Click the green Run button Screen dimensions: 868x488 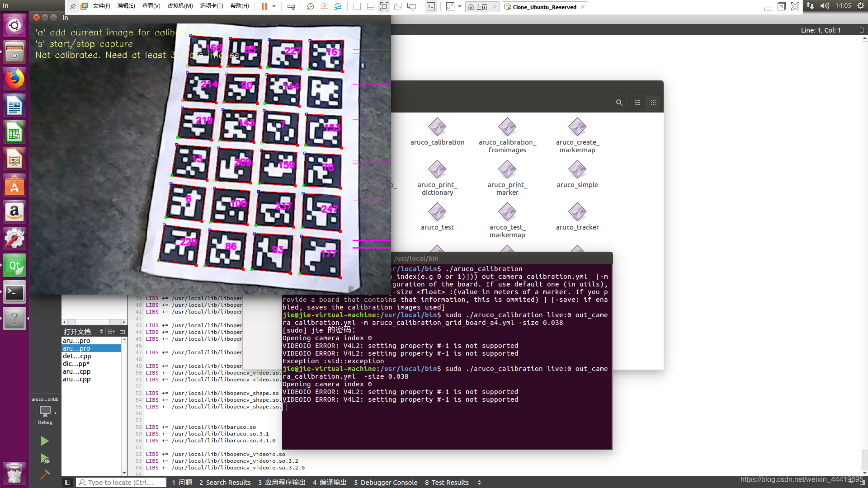pyautogui.click(x=44, y=441)
